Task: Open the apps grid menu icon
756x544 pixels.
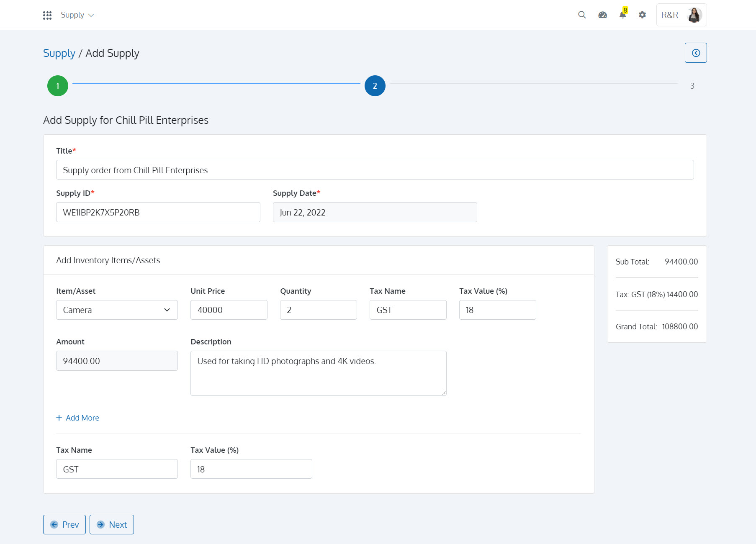Action: pos(47,15)
